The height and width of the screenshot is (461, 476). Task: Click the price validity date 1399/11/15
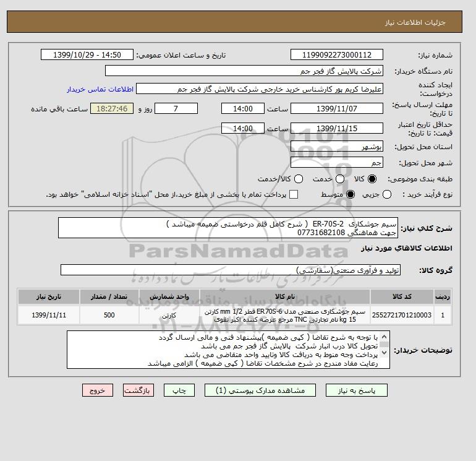pos(337,128)
